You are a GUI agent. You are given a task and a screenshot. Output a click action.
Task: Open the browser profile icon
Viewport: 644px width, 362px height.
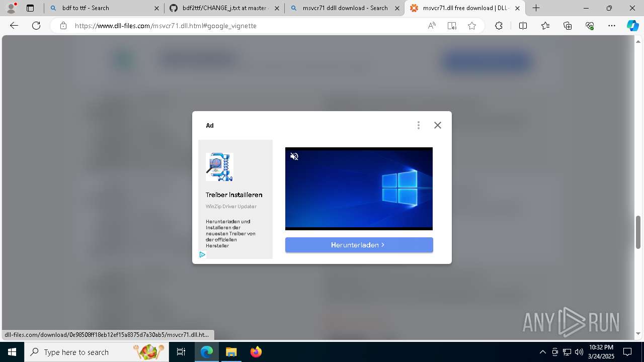coord(11,8)
